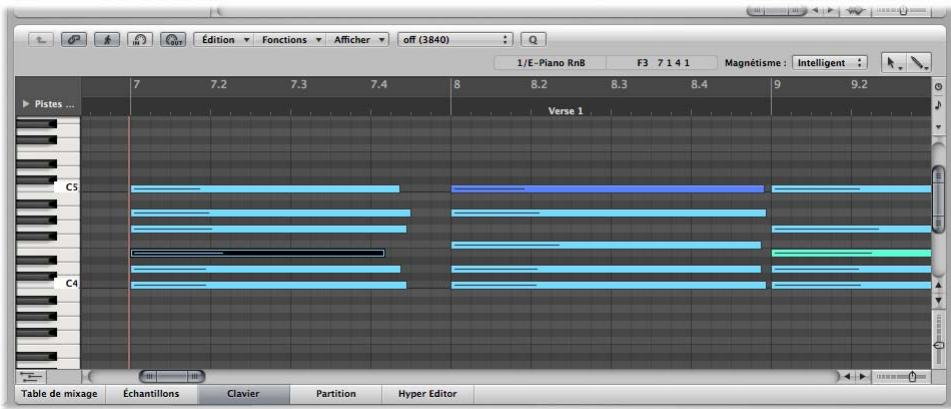This screenshot has width=951, height=409.
Task: Toggle the Catch playhead running-man button
Action: click(x=107, y=39)
